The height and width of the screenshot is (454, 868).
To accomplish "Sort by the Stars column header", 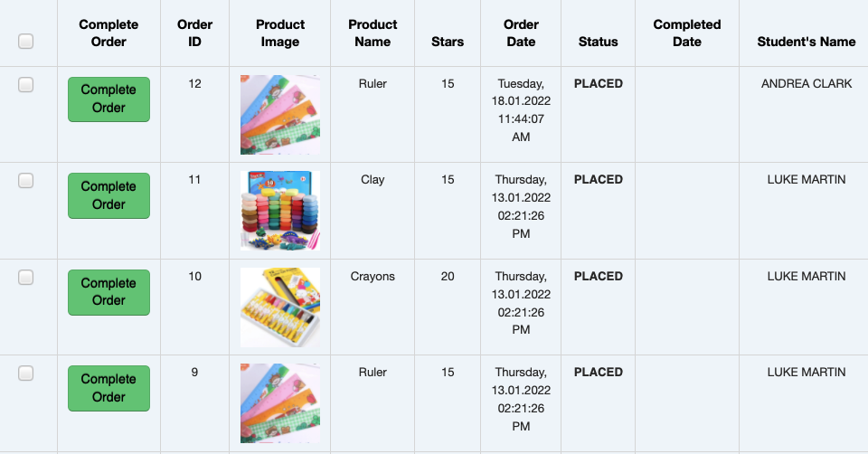I will tap(448, 42).
